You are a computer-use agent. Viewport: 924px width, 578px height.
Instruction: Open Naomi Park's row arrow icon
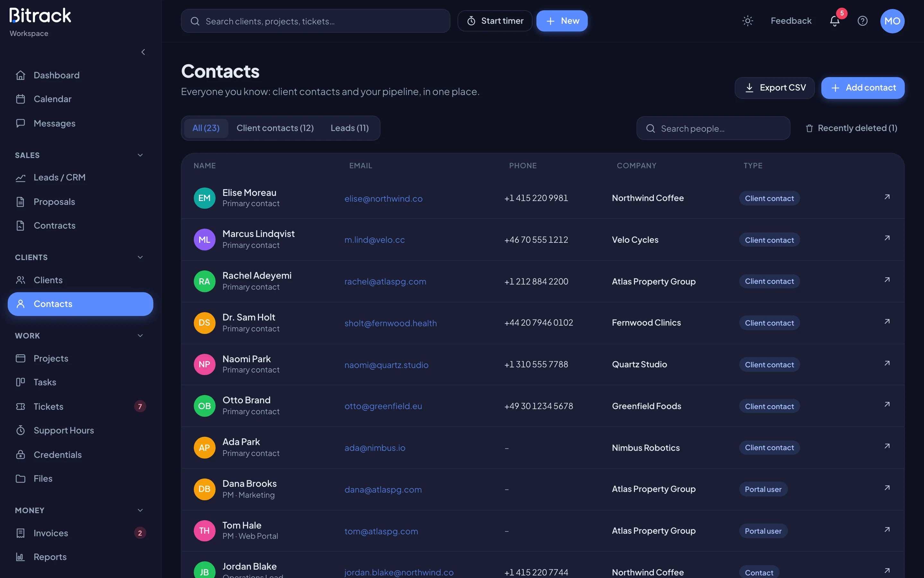[887, 363]
